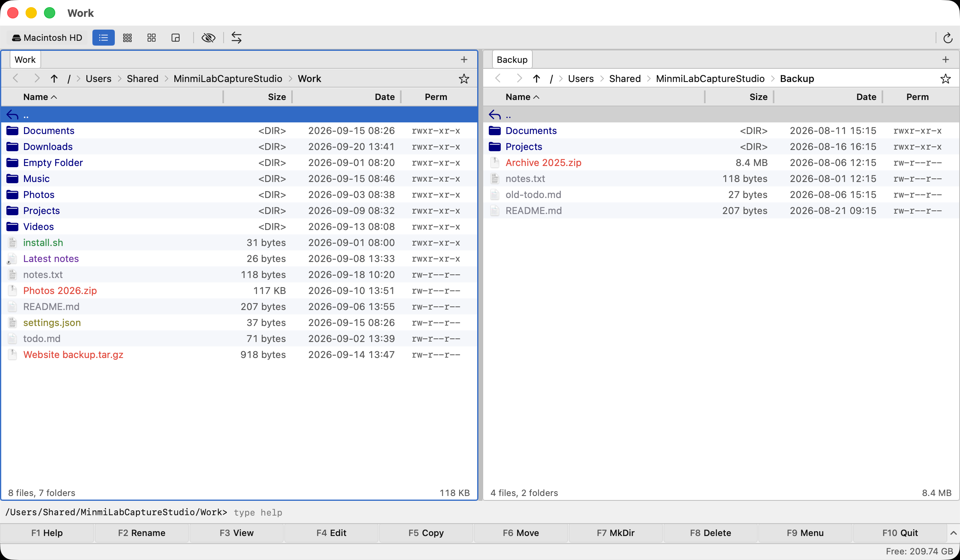This screenshot has height=560, width=960.
Task: Select Empty Folder in Work panel
Action: point(239,163)
